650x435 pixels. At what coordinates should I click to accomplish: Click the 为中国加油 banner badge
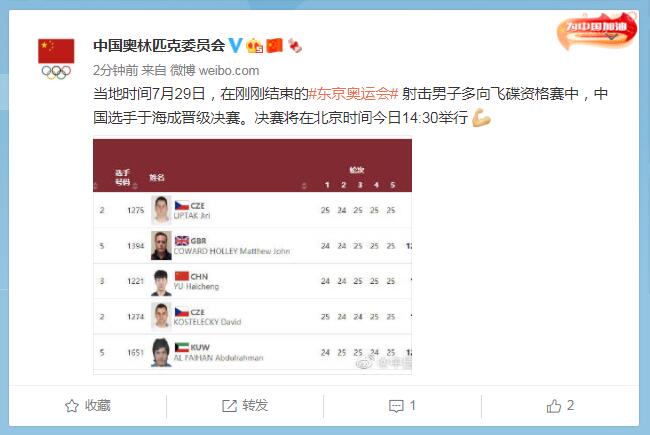597,31
